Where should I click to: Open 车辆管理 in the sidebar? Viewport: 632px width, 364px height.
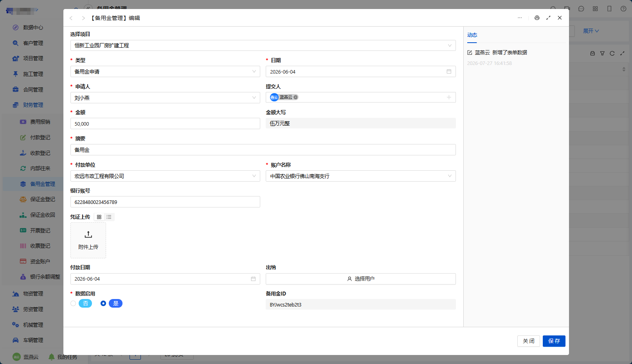[33, 340]
